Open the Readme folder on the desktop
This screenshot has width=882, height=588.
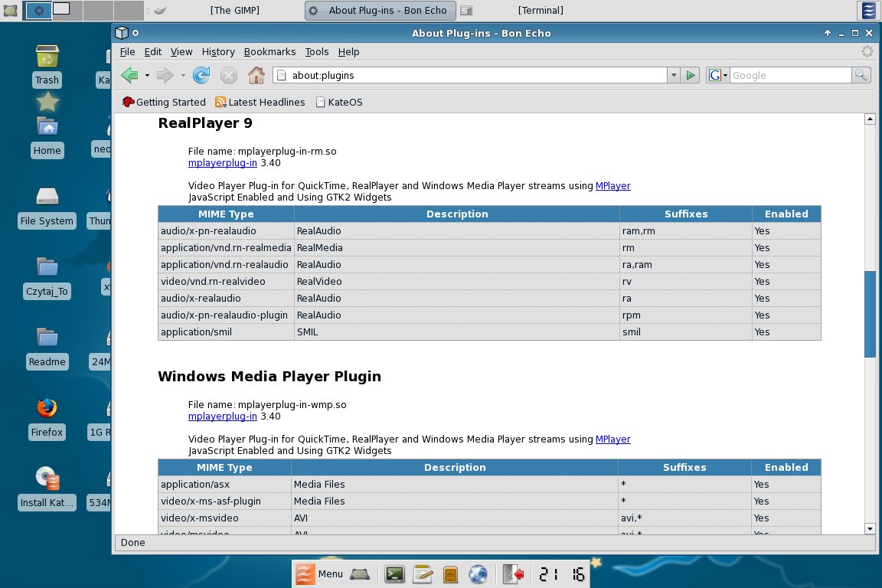coord(47,348)
